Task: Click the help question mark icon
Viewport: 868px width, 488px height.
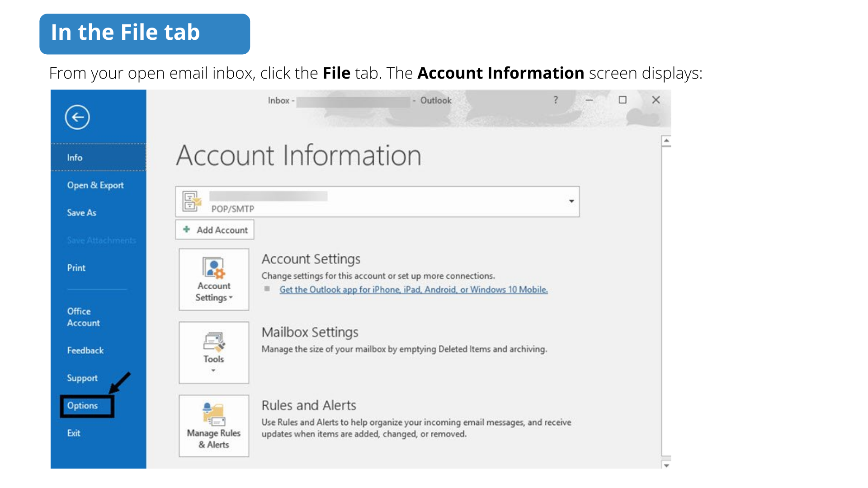Action: [556, 100]
